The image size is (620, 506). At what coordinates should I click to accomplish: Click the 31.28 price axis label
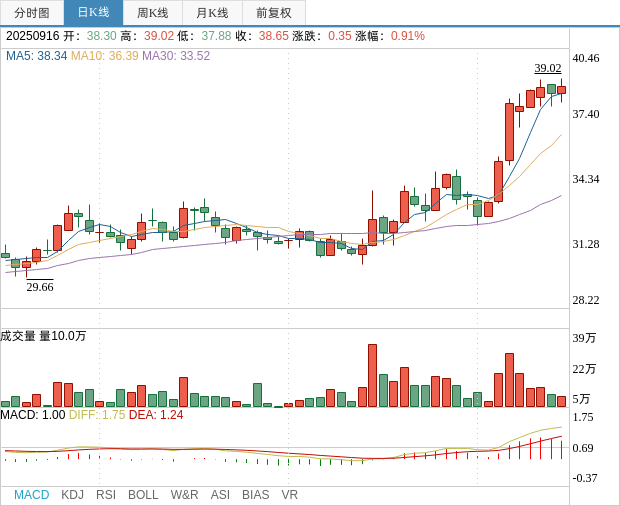point(586,244)
